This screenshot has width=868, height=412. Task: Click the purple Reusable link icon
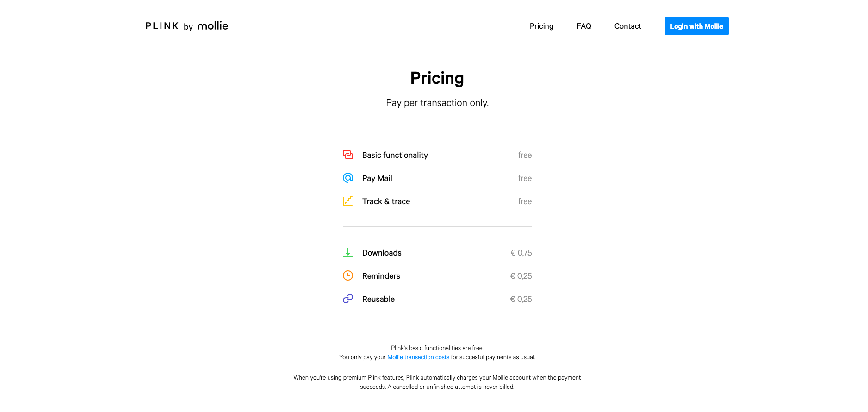click(x=348, y=299)
